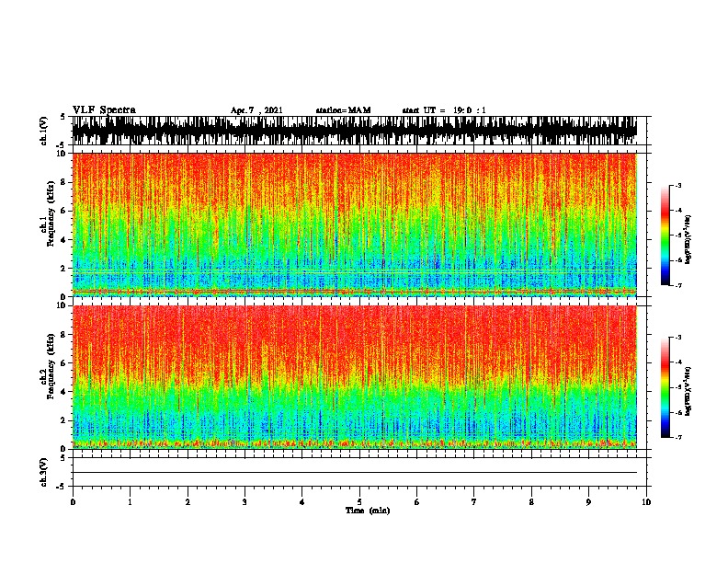
Task: Click the "9" minute tick label
Action: coord(588,502)
